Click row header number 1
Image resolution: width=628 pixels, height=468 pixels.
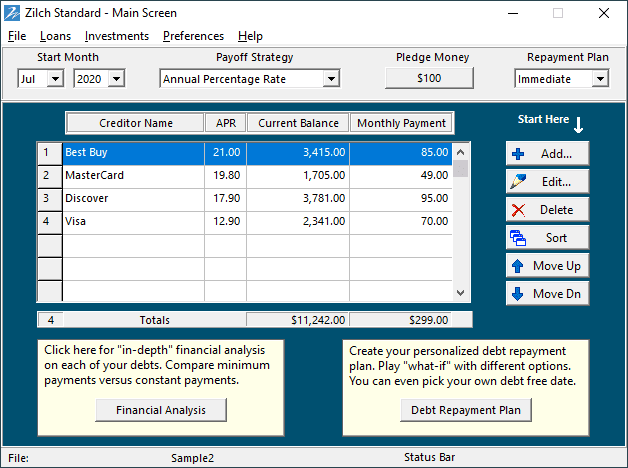click(50, 153)
